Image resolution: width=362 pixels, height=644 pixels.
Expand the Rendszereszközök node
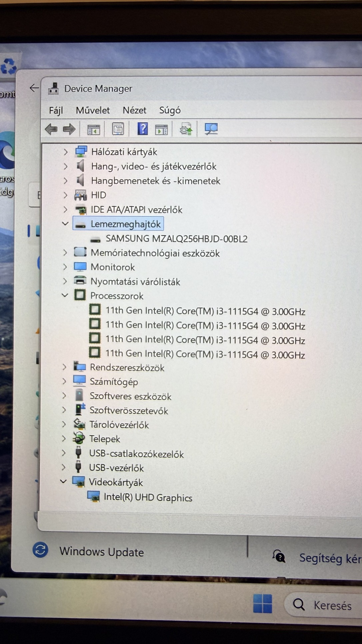point(64,367)
